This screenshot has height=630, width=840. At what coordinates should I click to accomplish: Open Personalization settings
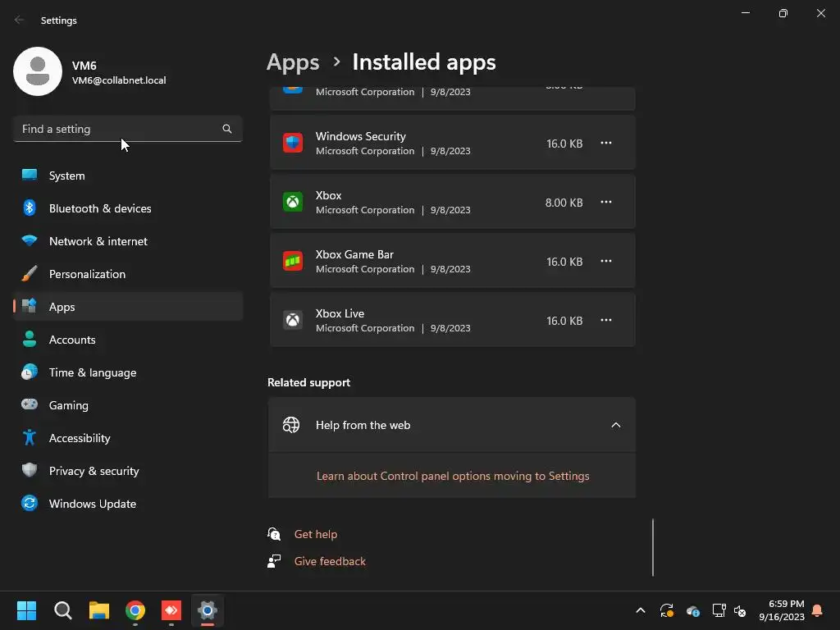pyautogui.click(x=127, y=274)
